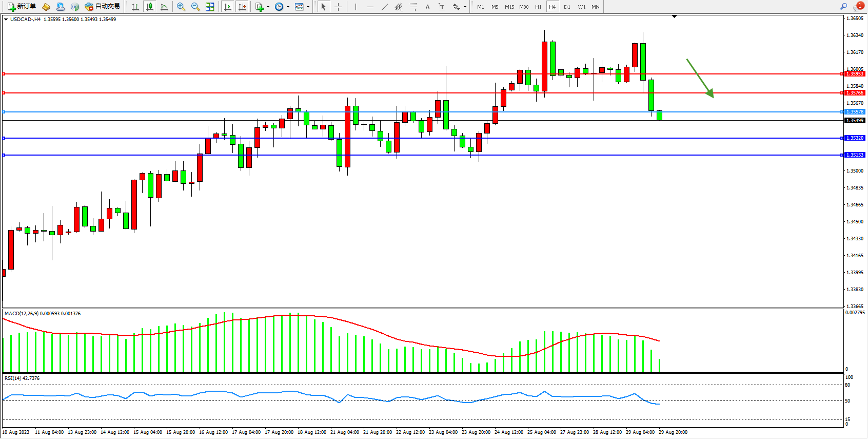The height and width of the screenshot is (439, 868).
Task: Draw a trendline with the trendline tool
Action: point(385,7)
